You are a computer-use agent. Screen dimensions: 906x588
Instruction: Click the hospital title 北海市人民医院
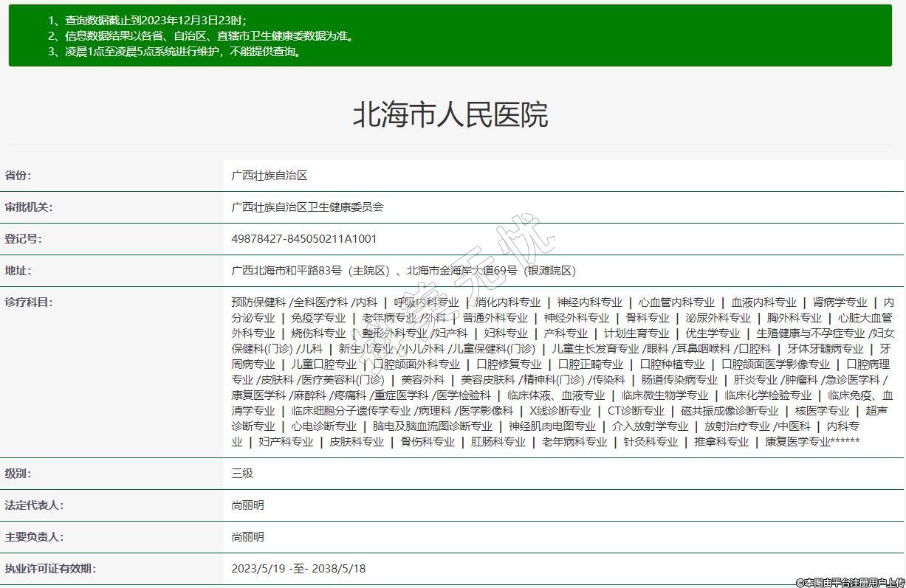coord(450,116)
